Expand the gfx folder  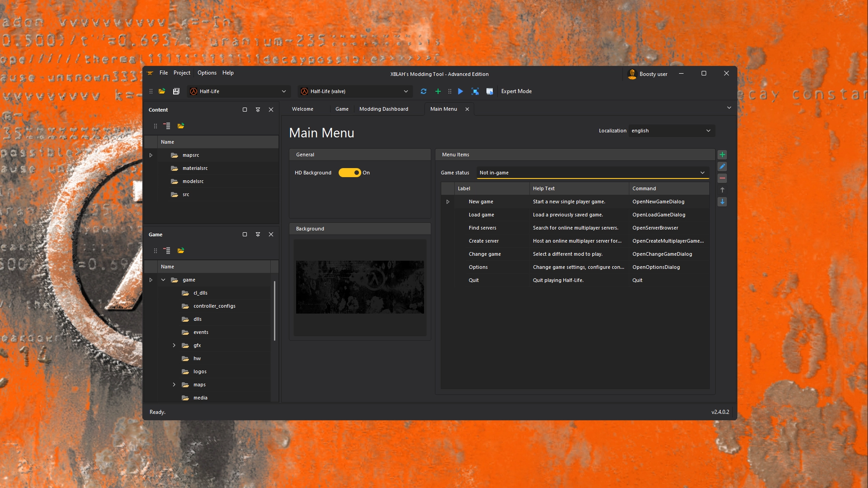(174, 345)
